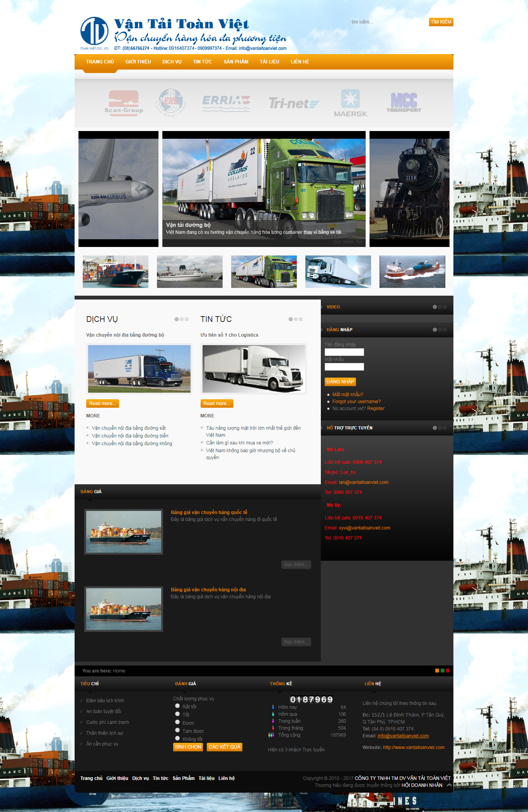
Task: Click the scroll-to-top arrow in footer
Action: point(449,785)
